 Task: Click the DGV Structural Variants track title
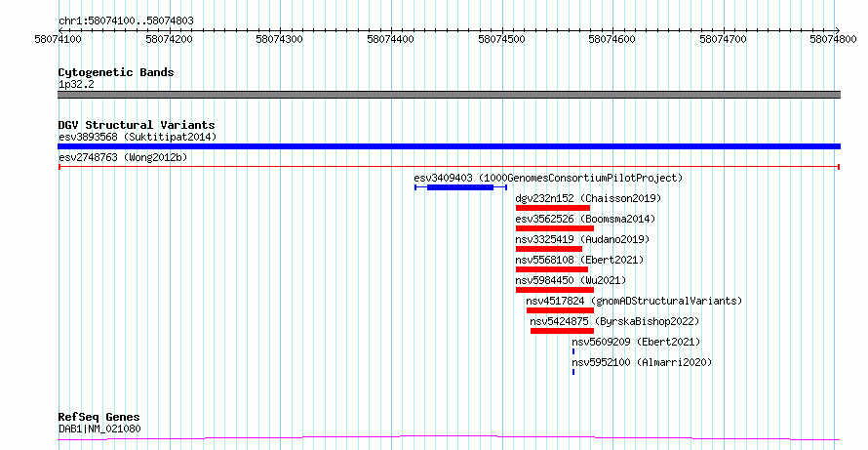137,125
